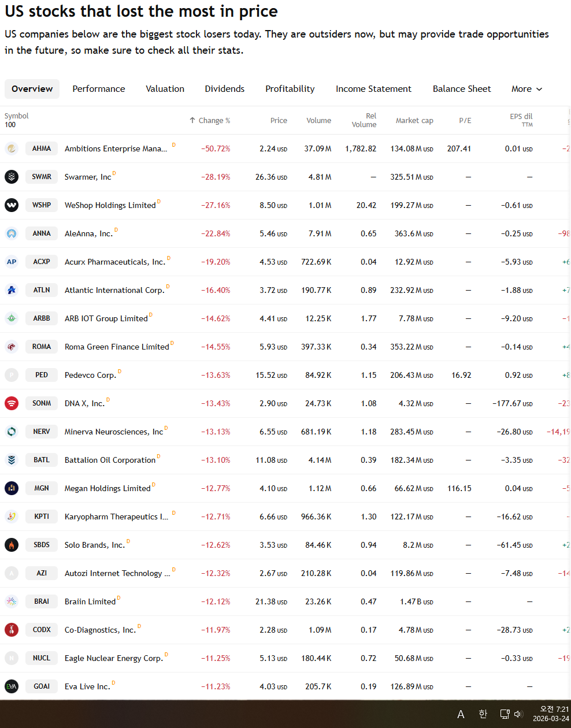Switch to the Dividends tab
Screen dimensions: 571x728
[x=225, y=89]
